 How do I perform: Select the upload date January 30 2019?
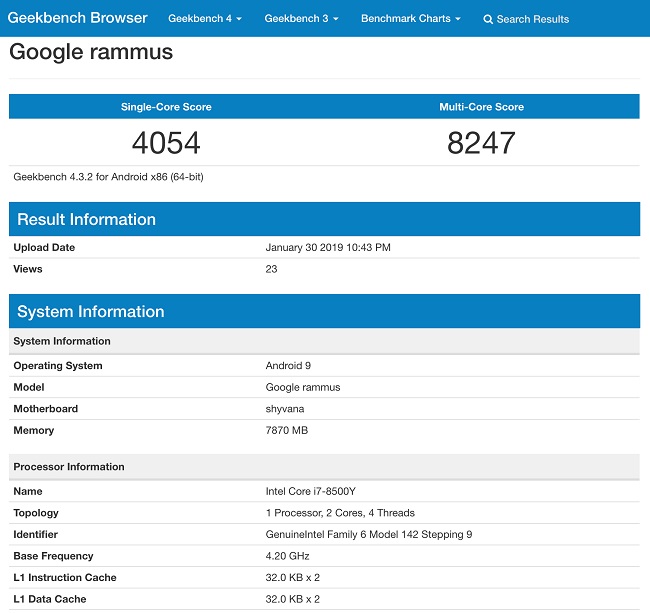pyautogui.click(x=328, y=248)
